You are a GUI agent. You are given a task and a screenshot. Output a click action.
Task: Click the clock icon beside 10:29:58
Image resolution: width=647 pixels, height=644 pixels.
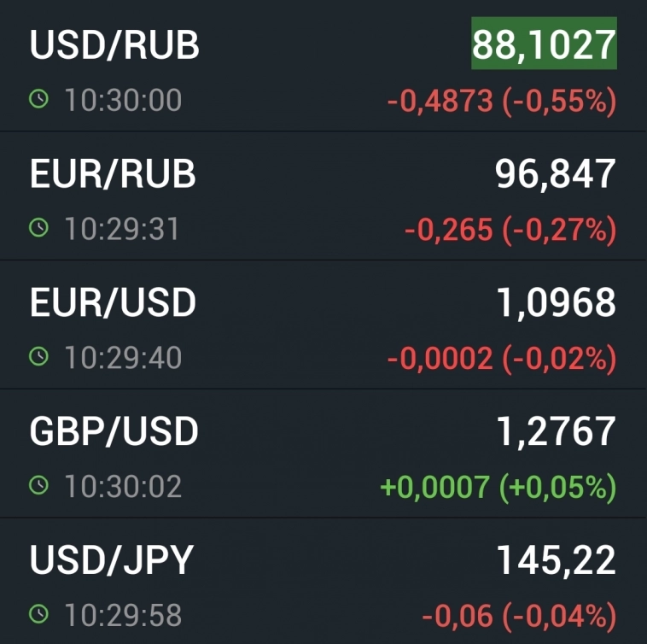38,614
